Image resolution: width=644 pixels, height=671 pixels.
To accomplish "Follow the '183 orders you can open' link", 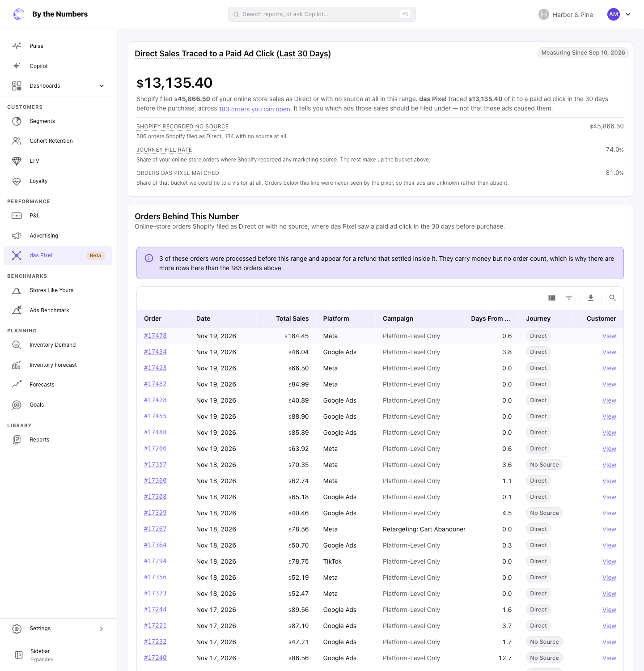I will coord(254,109).
